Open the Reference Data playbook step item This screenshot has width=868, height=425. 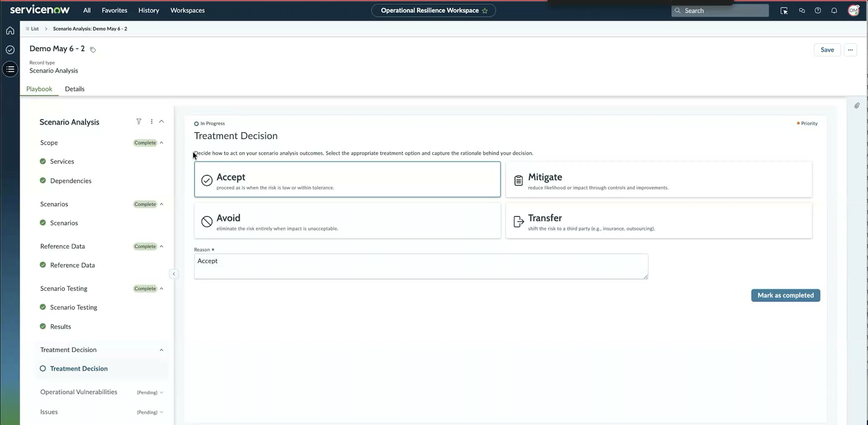click(x=72, y=265)
